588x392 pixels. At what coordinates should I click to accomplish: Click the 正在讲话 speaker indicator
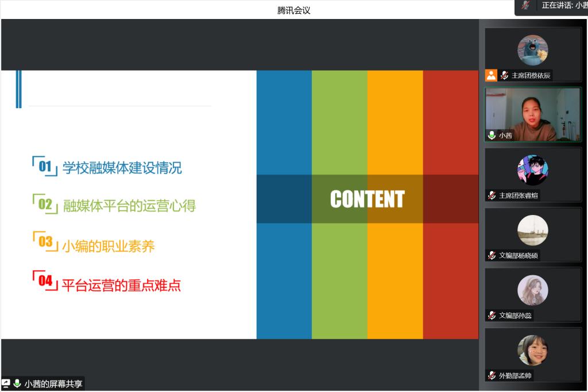[564, 5]
